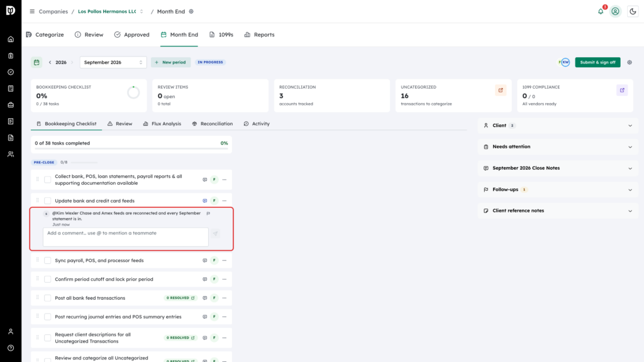
Task: Click the Pre-Close 0/8 progress bar
Action: [x=84, y=163]
